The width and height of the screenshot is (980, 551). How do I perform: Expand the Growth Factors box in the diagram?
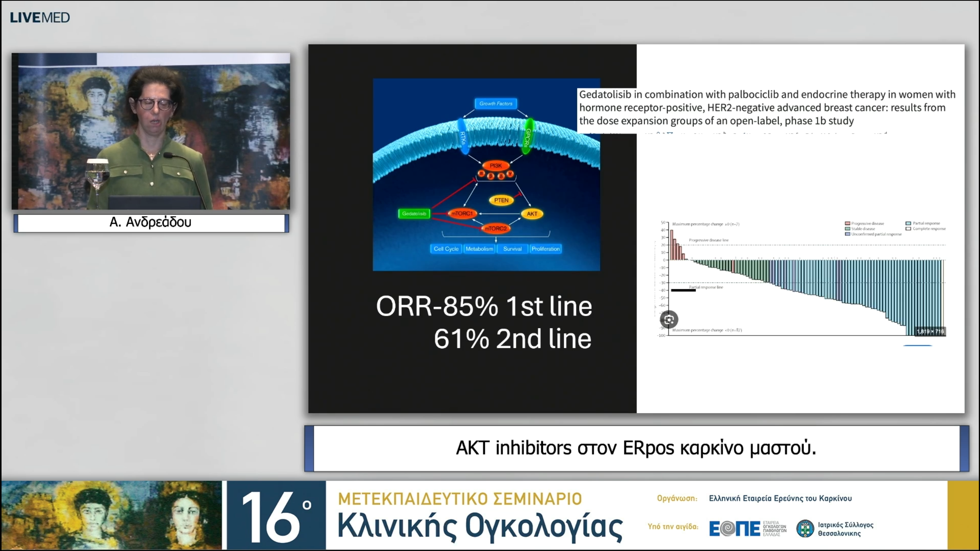coord(497,104)
